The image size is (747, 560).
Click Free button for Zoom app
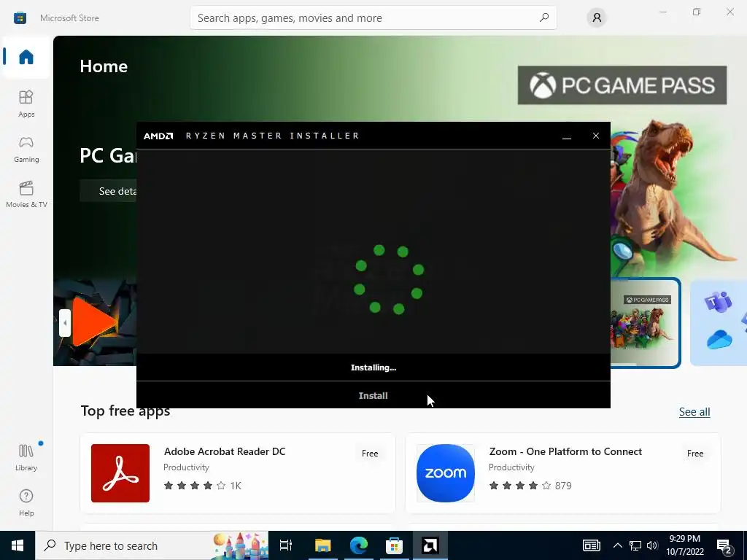(695, 454)
